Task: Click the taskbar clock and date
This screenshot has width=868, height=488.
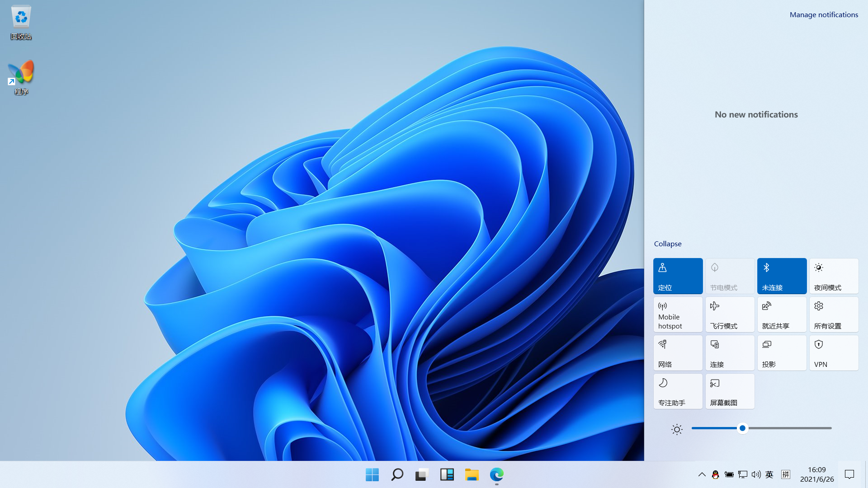Action: click(816, 474)
